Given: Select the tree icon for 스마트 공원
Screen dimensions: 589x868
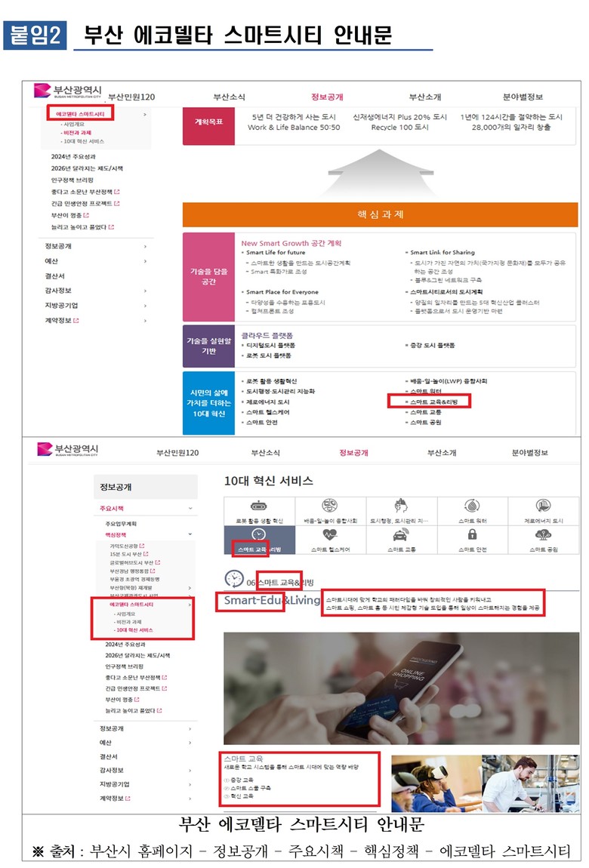Looking at the screenshot, I should (543, 534).
